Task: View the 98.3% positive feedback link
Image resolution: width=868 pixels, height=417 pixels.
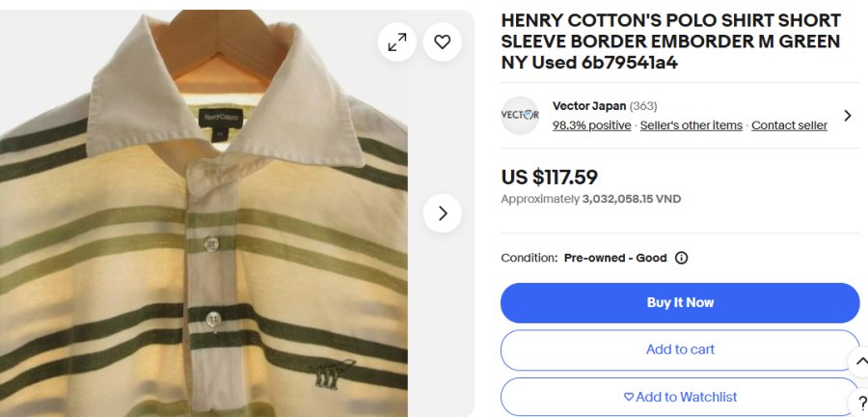Action: tap(591, 125)
